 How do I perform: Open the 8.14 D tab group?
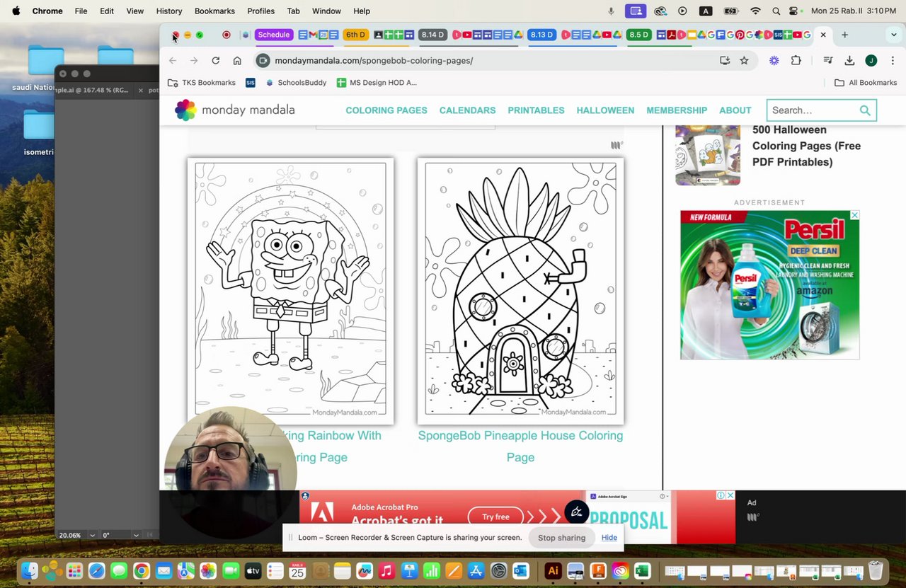(x=432, y=35)
